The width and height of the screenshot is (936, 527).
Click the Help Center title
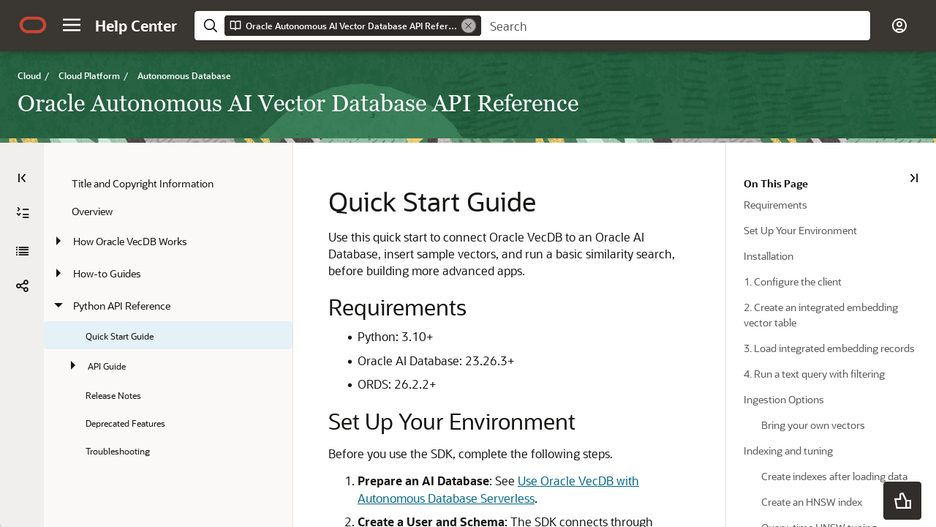click(136, 26)
